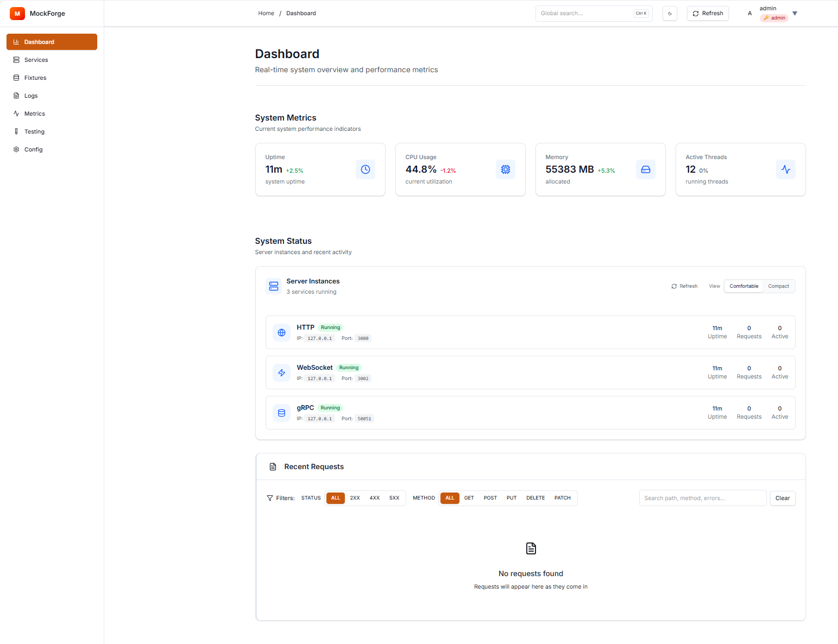
Task: Click the WebSocket lightning bolt icon
Action: (281, 373)
